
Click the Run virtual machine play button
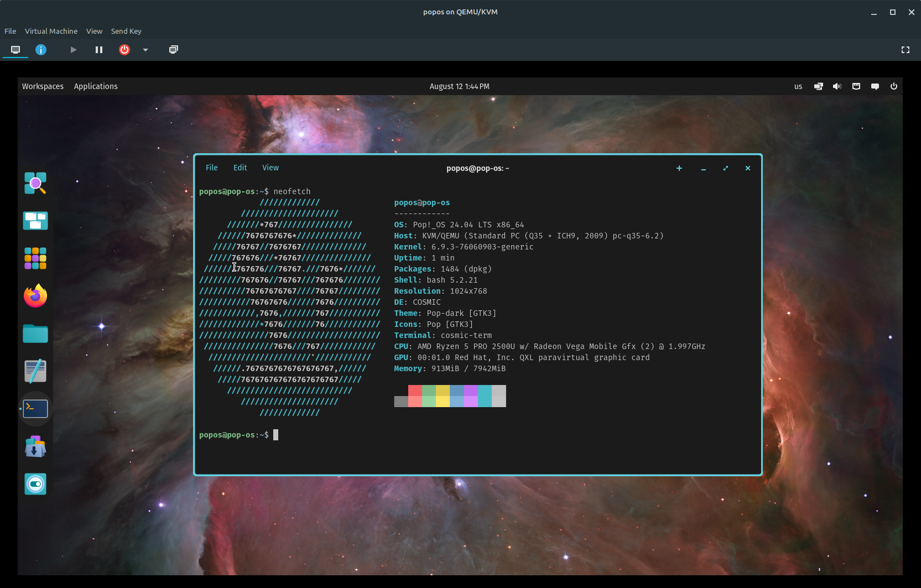pyautogui.click(x=73, y=50)
